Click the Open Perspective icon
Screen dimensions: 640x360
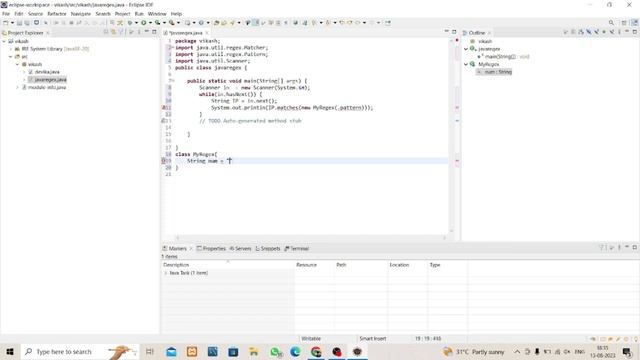click(x=624, y=23)
